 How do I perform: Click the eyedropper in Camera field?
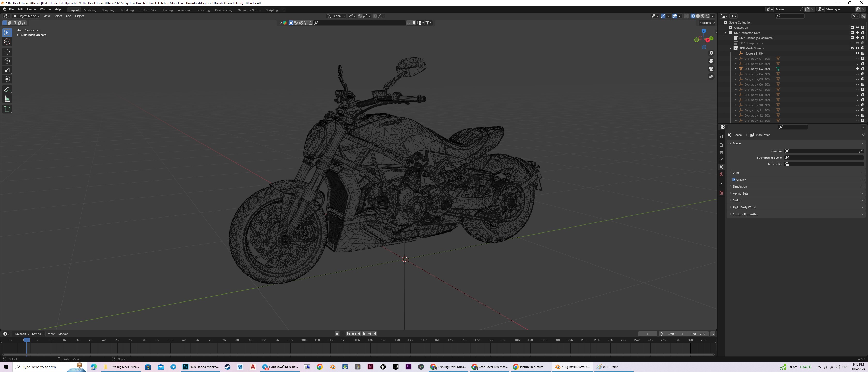coord(861,151)
